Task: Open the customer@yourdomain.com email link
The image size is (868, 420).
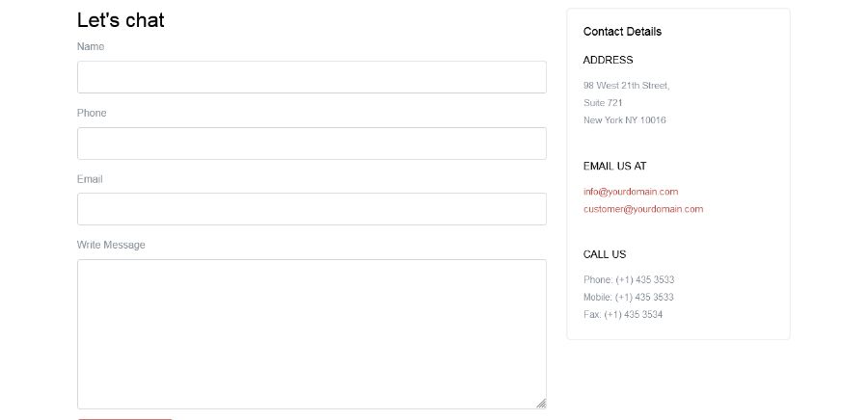Action: coord(643,209)
